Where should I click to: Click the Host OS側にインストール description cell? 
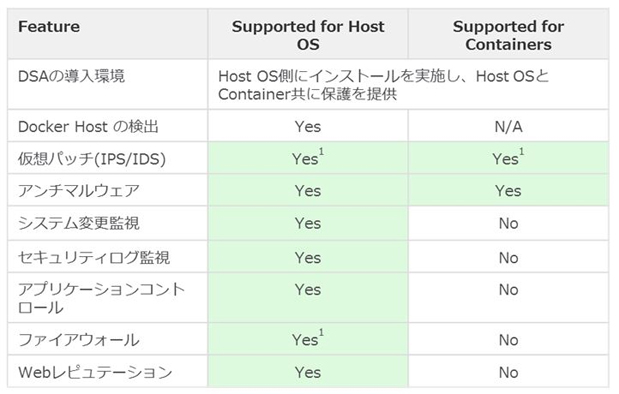[383, 85]
